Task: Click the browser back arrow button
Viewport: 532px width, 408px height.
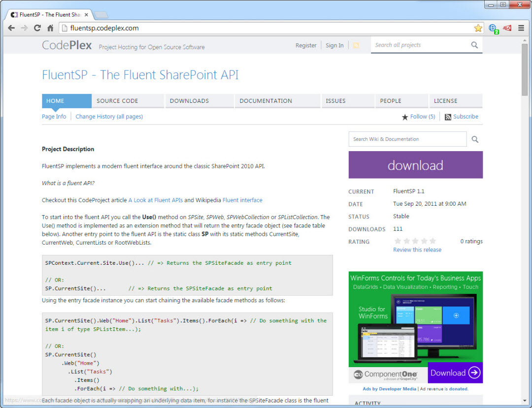Action: pyautogui.click(x=11, y=28)
